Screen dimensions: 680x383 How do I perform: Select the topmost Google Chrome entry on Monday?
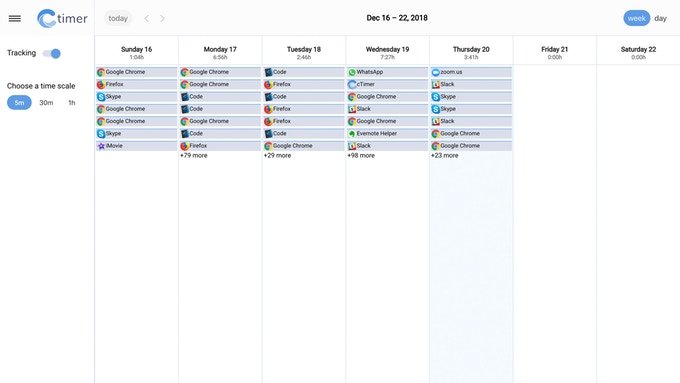coord(220,72)
